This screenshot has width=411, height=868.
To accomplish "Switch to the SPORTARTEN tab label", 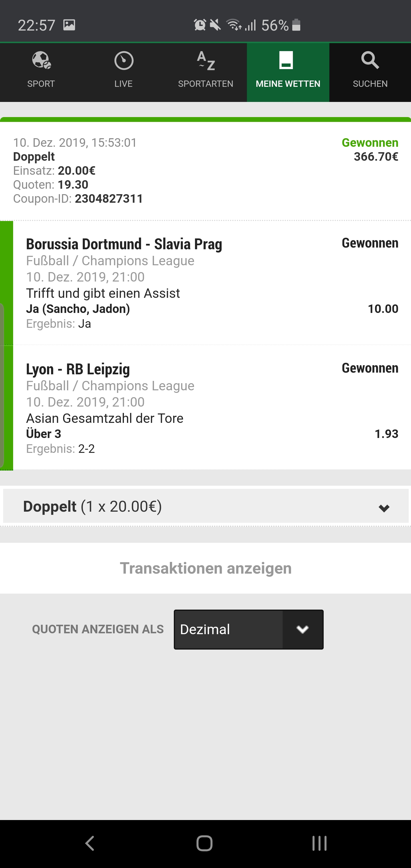I will point(205,84).
